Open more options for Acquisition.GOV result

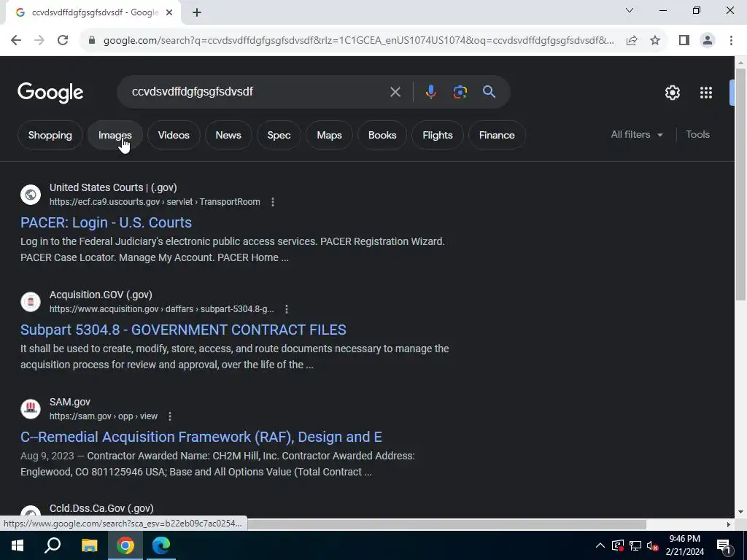(x=286, y=309)
